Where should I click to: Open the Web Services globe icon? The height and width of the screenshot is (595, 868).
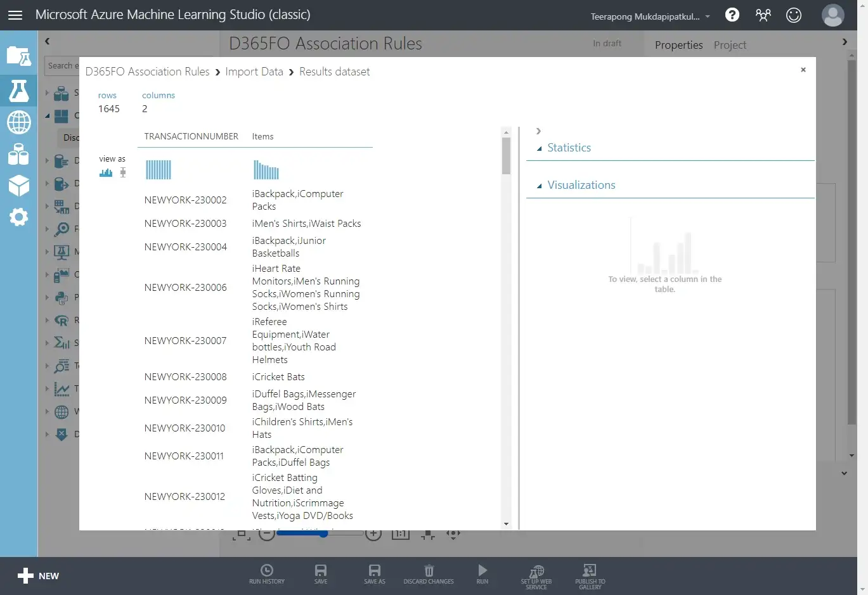click(18, 122)
